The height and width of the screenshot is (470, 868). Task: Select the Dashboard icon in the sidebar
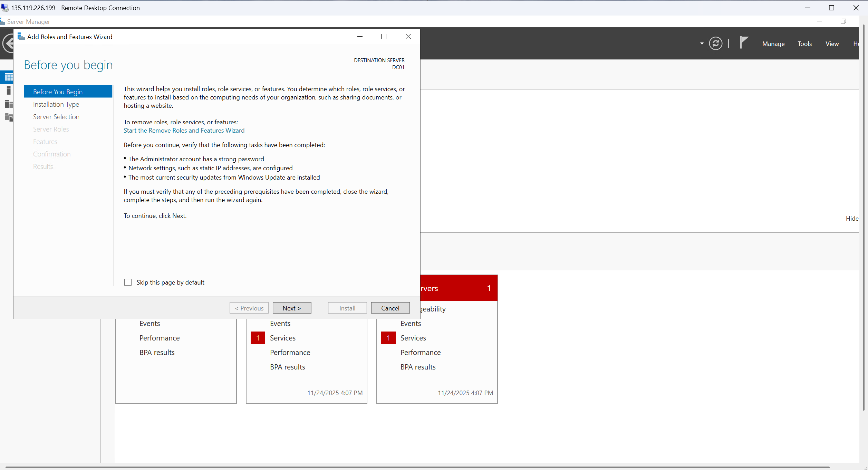point(8,77)
